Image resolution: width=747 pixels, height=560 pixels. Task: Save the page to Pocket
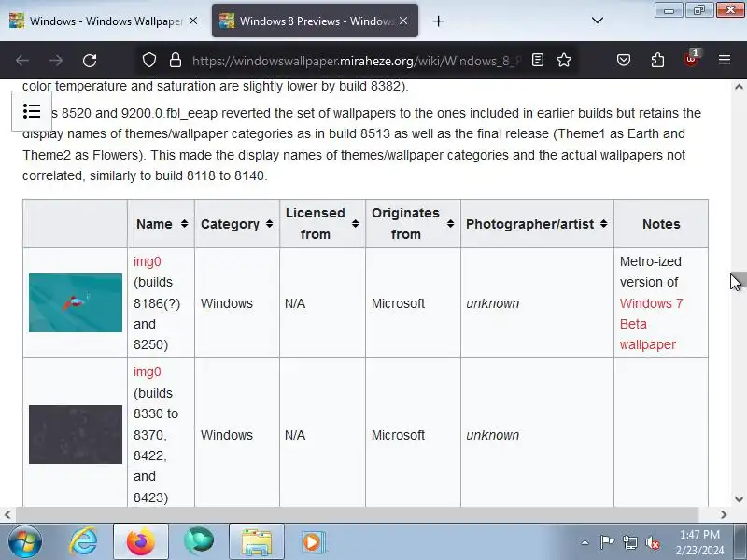(x=624, y=60)
